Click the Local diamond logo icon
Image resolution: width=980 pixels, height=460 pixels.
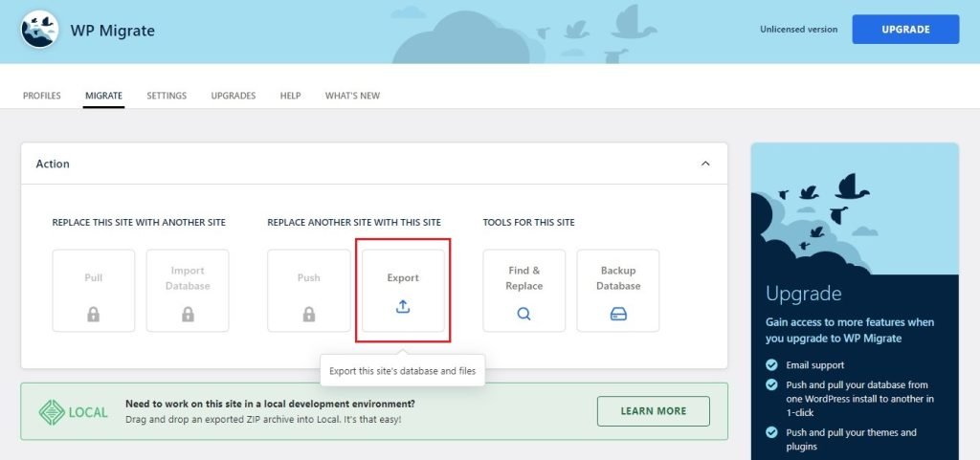click(x=52, y=412)
